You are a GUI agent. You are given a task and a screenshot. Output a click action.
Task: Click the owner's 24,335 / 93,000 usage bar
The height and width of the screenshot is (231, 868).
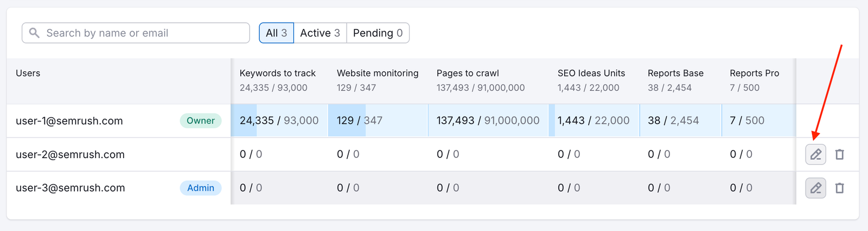pyautogui.click(x=279, y=121)
